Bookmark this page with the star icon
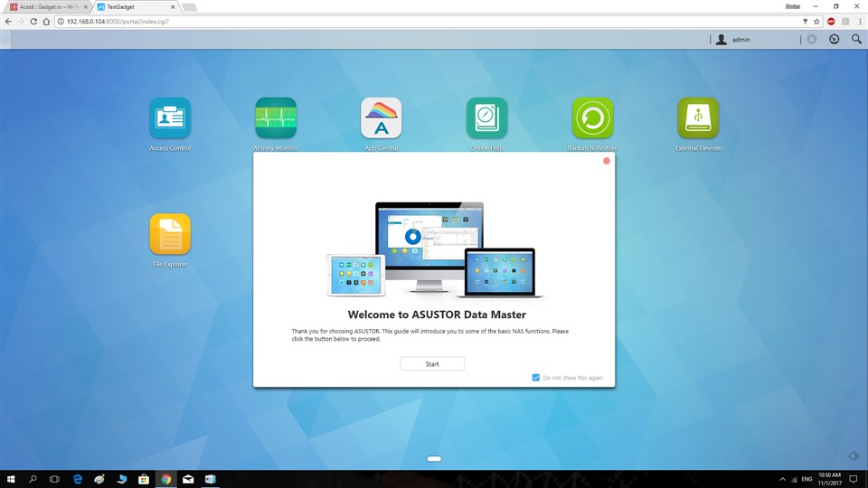 point(817,21)
